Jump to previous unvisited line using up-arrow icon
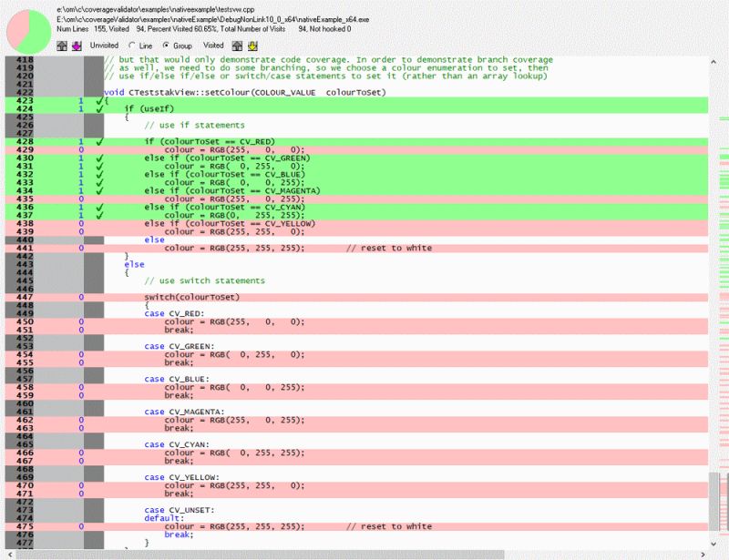This screenshot has width=729, height=560. (62, 46)
